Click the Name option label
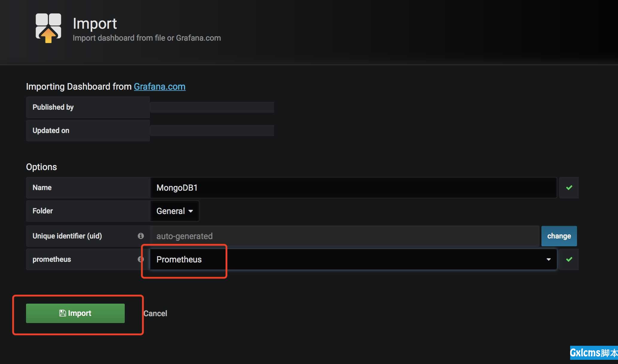 coord(42,188)
